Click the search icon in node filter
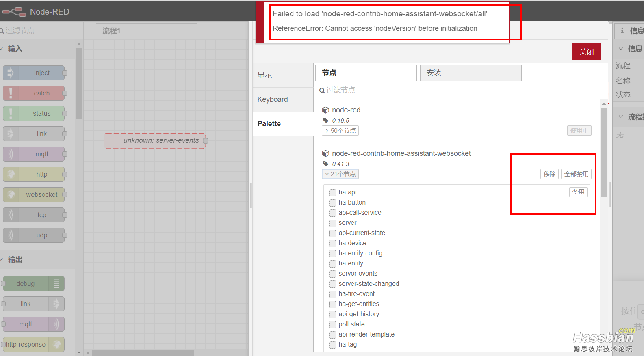644x356 pixels. pyautogui.click(x=322, y=91)
